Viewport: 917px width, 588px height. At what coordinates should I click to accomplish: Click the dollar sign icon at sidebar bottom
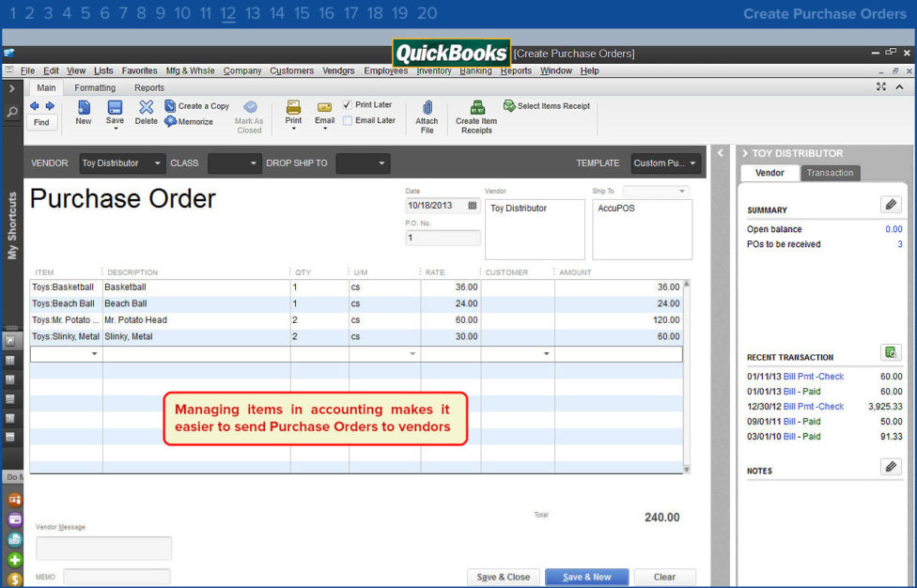(15, 580)
